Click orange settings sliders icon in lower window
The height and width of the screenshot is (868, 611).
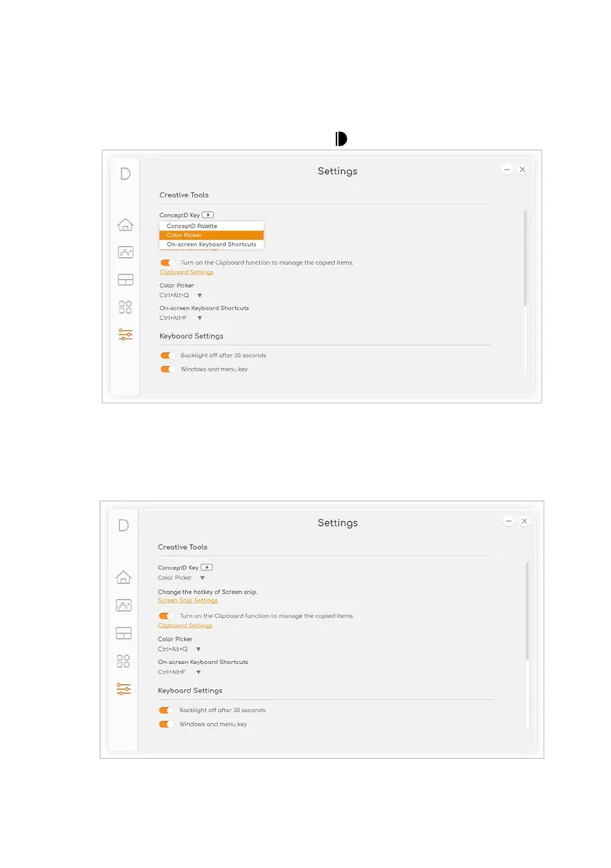(x=124, y=689)
